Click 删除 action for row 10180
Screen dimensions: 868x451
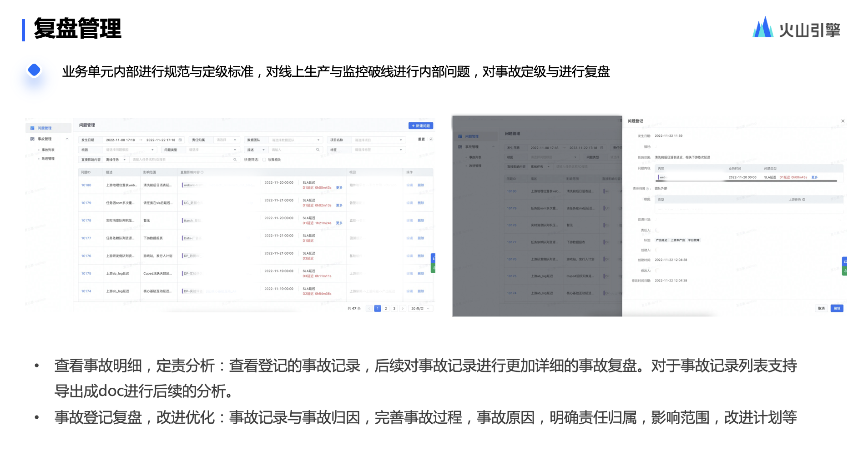pyautogui.click(x=421, y=185)
